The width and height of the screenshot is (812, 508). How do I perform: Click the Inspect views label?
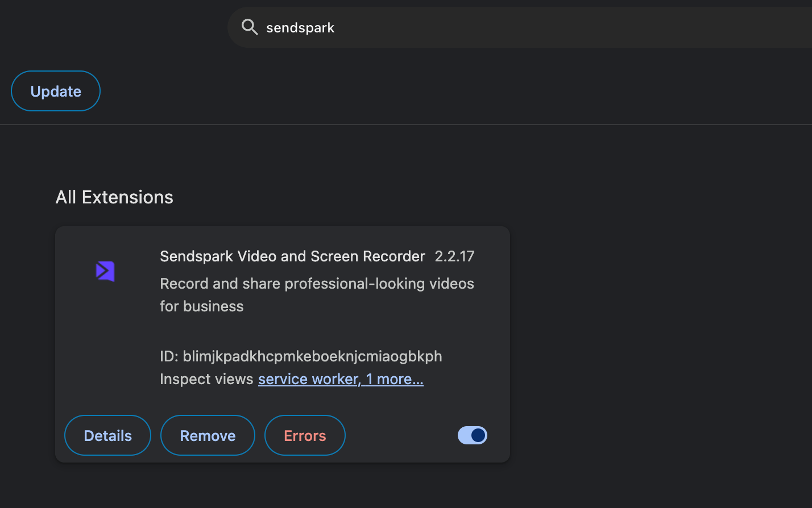pyautogui.click(x=206, y=379)
